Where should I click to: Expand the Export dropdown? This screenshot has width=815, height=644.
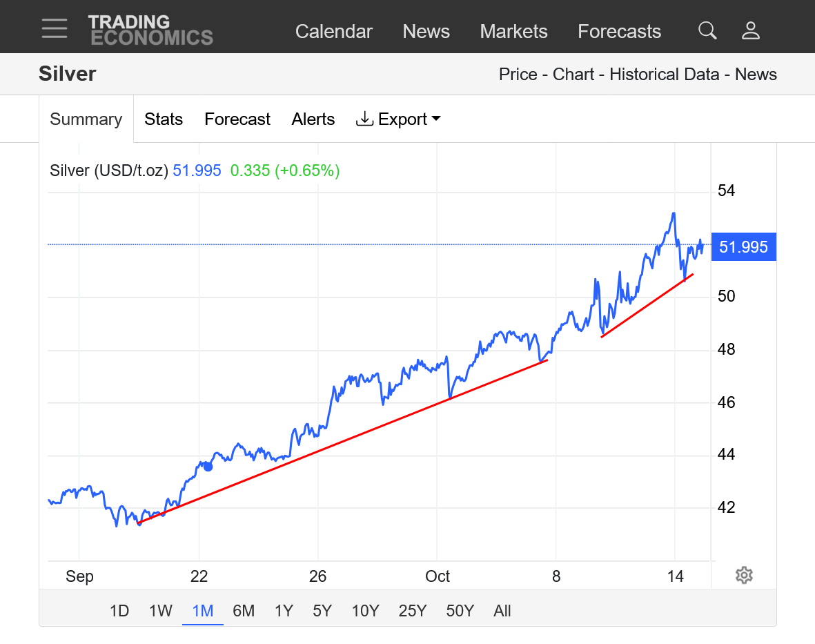click(x=398, y=119)
